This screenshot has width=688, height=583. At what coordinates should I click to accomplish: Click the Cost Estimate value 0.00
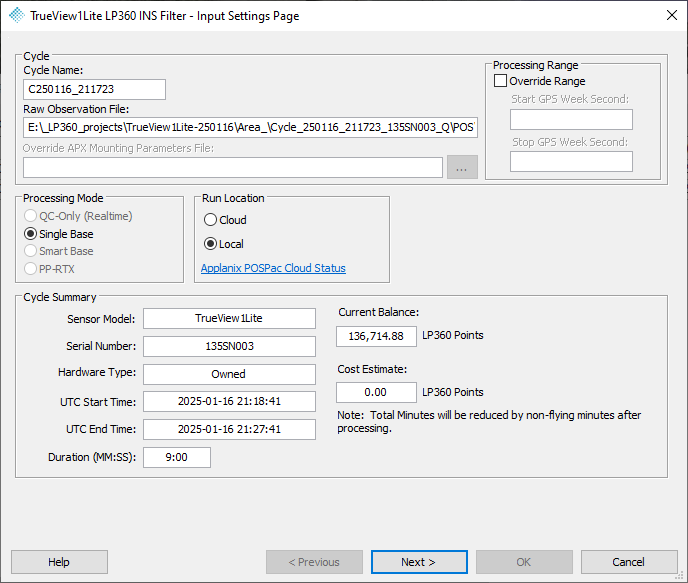click(376, 392)
